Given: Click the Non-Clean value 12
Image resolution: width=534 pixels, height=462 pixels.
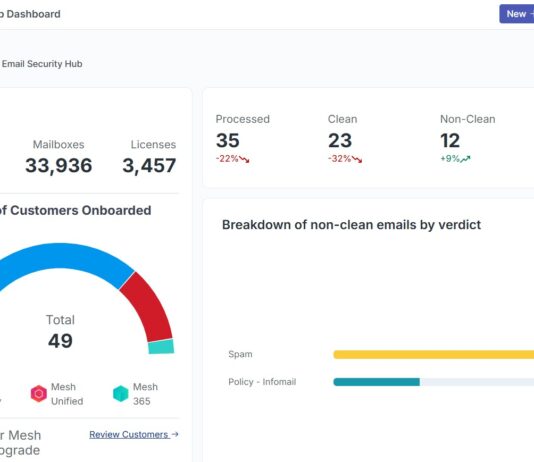Looking at the screenshot, I should coord(450,140).
